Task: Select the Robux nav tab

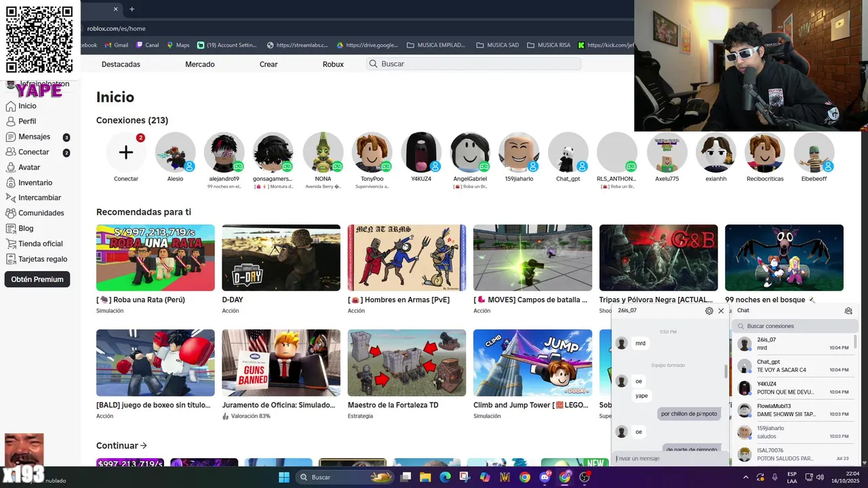Action: tap(333, 64)
